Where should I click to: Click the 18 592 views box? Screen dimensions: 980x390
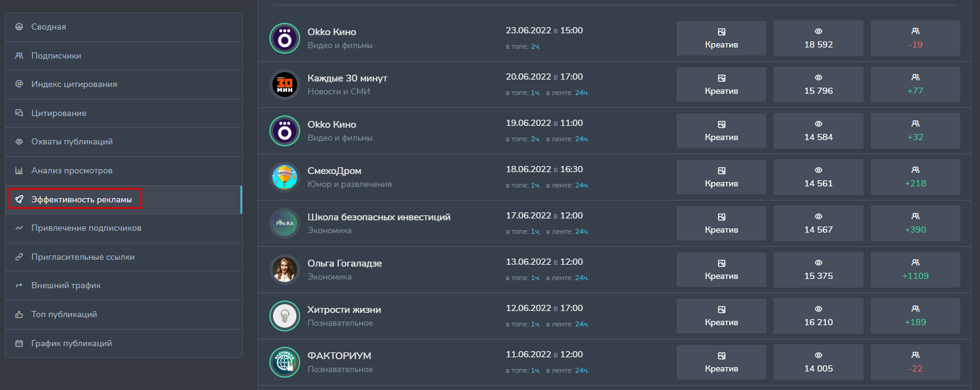[x=818, y=38]
